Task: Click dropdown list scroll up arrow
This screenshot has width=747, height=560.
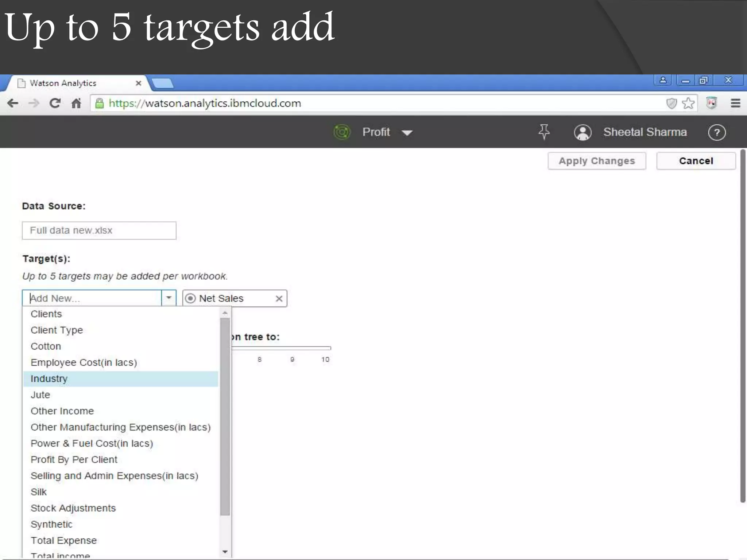Action: (x=225, y=313)
